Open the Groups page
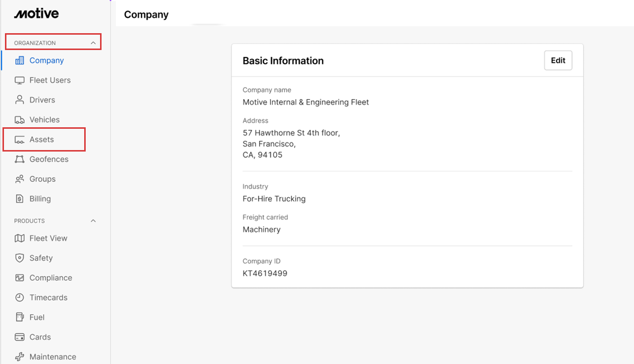The image size is (634, 364). click(x=43, y=179)
